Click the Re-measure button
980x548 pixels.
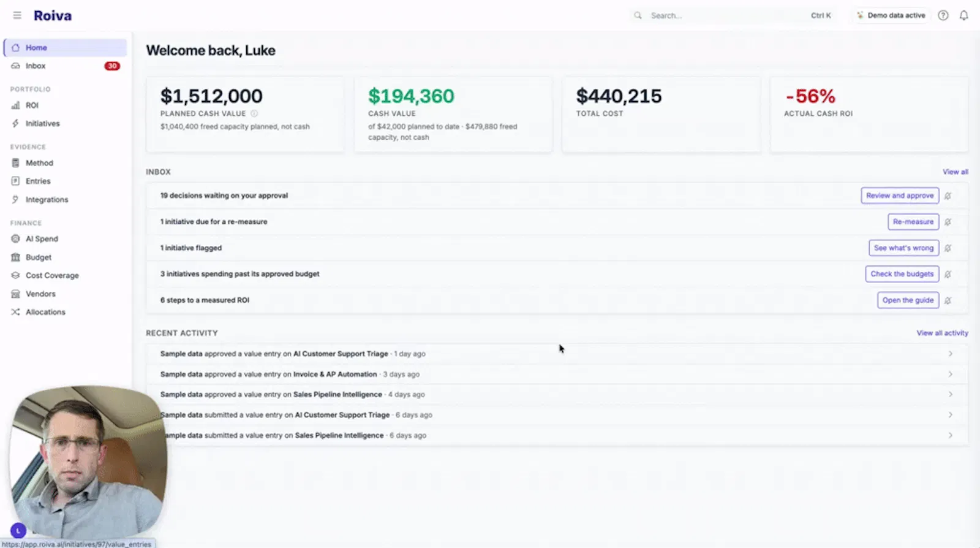point(913,222)
